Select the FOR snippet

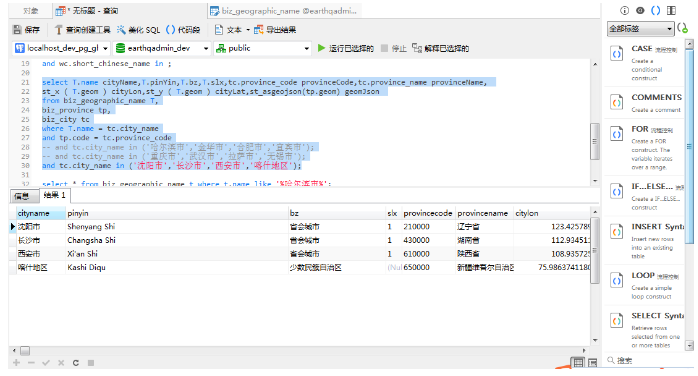645,147
